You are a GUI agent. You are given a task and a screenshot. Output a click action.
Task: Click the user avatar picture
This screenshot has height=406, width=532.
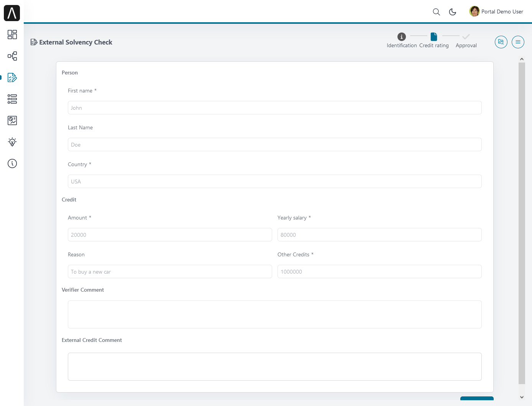pyautogui.click(x=475, y=11)
